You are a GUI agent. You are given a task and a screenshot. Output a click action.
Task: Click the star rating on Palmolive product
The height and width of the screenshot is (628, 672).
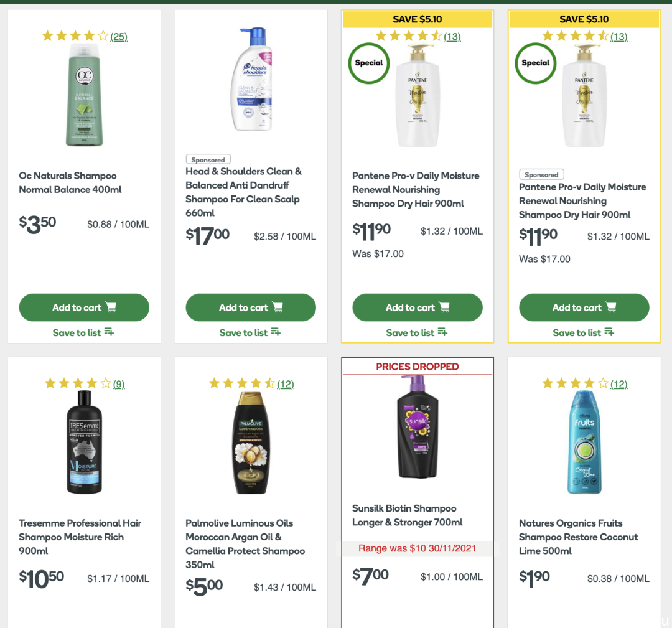pyautogui.click(x=241, y=383)
